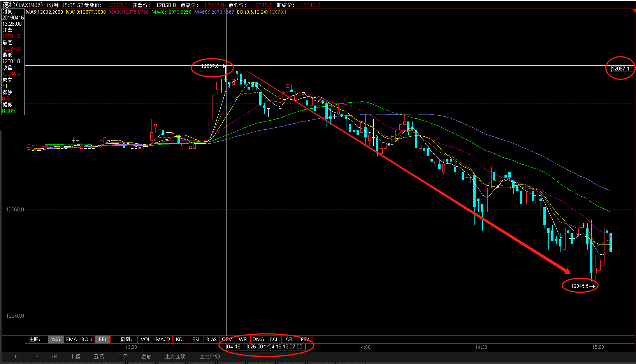The width and height of the screenshot is (636, 364).
Task: Click the 14:00 time axis label
Action: [364, 347]
